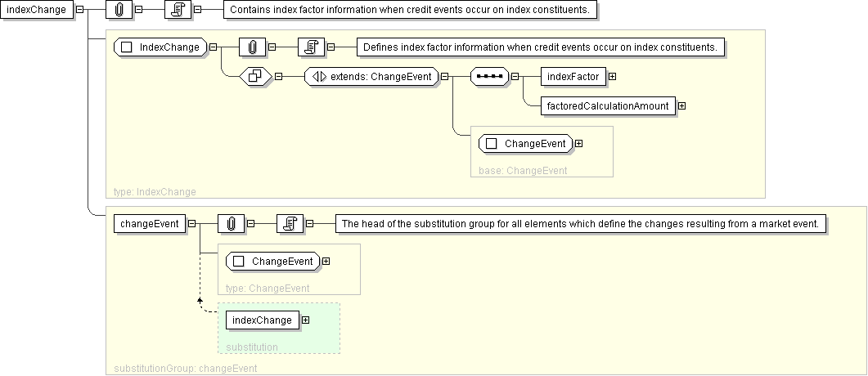This screenshot has width=868, height=376.
Task: Collapse the root indexChange element
Action: coord(79,10)
